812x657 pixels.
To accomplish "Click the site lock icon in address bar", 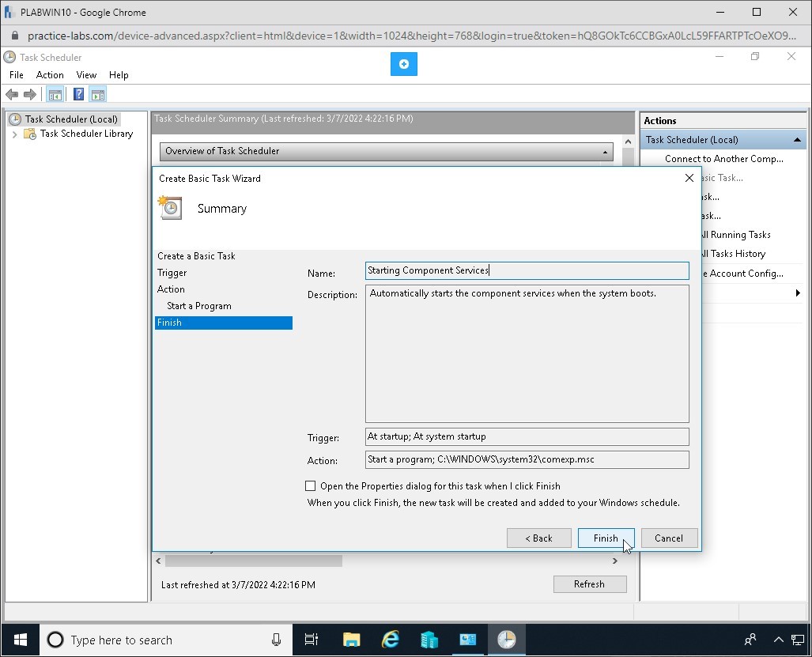I will [14, 36].
